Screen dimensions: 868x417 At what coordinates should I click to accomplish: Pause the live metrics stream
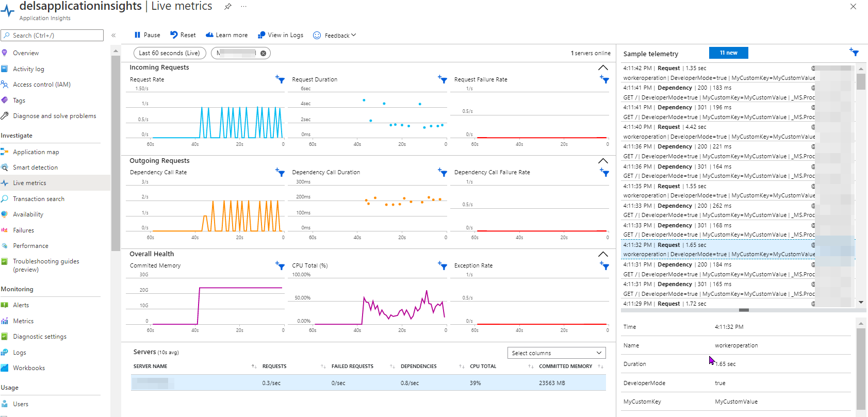click(x=147, y=35)
